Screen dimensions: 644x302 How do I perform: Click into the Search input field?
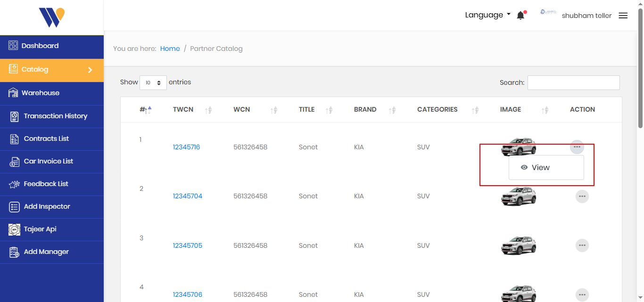573,82
